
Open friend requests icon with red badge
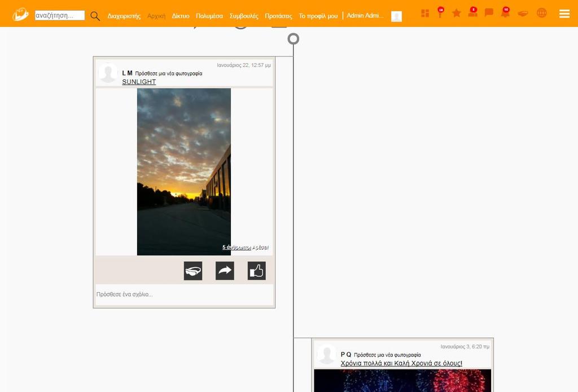(472, 12)
